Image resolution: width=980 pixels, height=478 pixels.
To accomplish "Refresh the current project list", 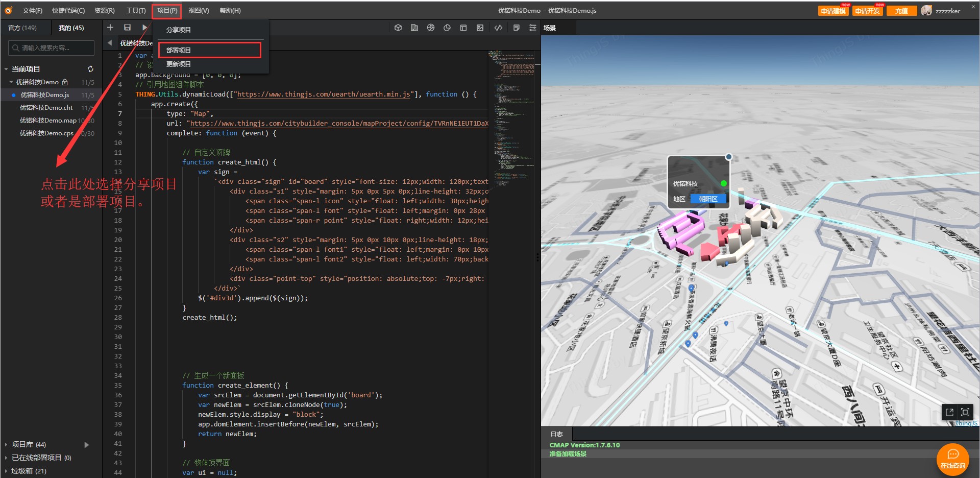I will pyautogui.click(x=90, y=69).
